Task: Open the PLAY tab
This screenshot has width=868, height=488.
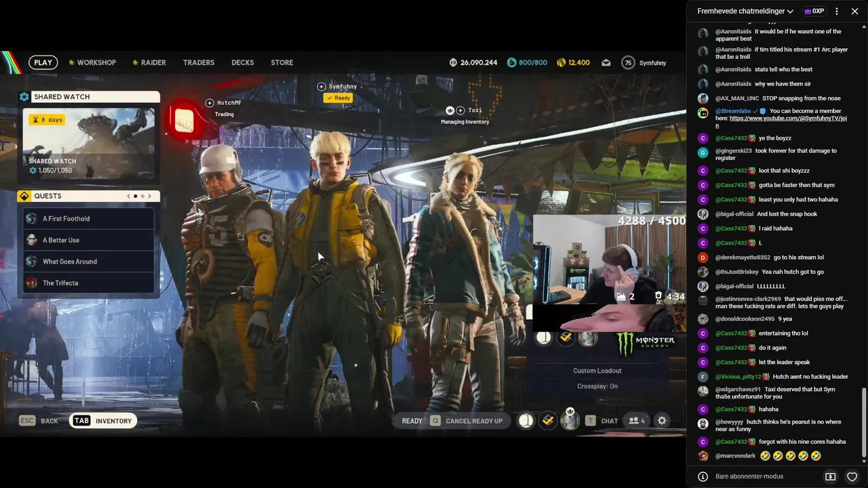Action: pyautogui.click(x=43, y=62)
